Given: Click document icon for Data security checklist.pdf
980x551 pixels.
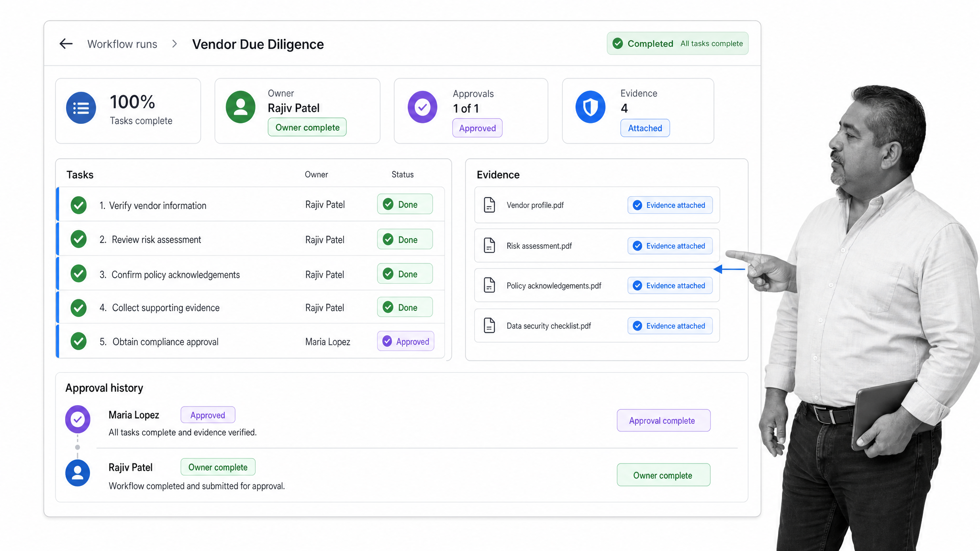Looking at the screenshot, I should click(490, 325).
